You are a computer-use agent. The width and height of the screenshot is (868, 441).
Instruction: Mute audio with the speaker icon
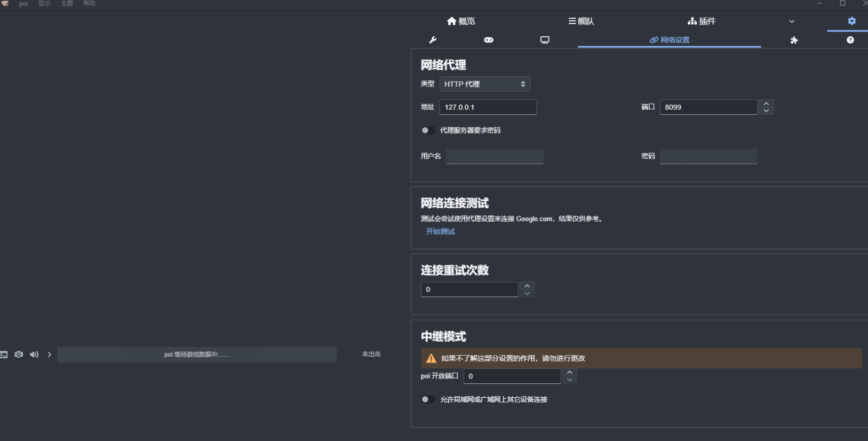tap(34, 355)
